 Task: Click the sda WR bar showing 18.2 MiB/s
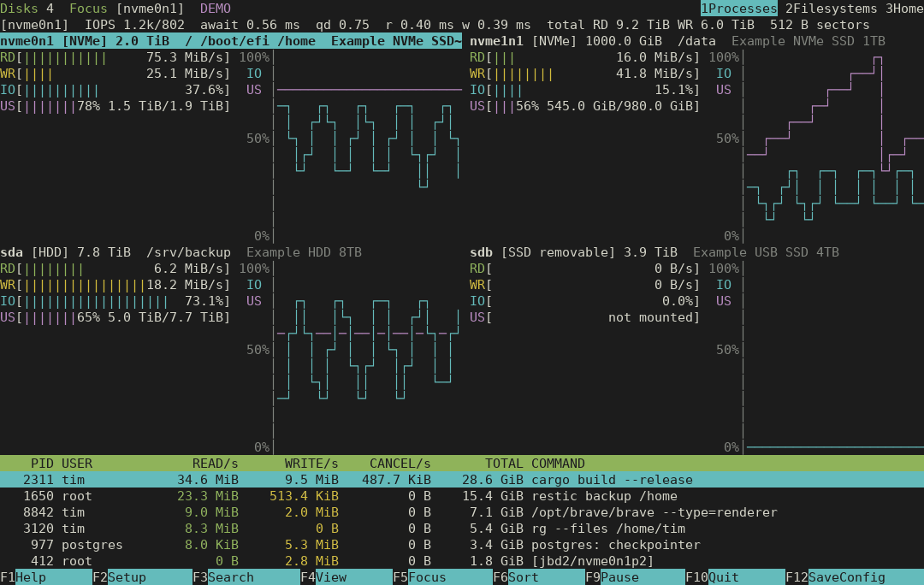[x=115, y=285]
